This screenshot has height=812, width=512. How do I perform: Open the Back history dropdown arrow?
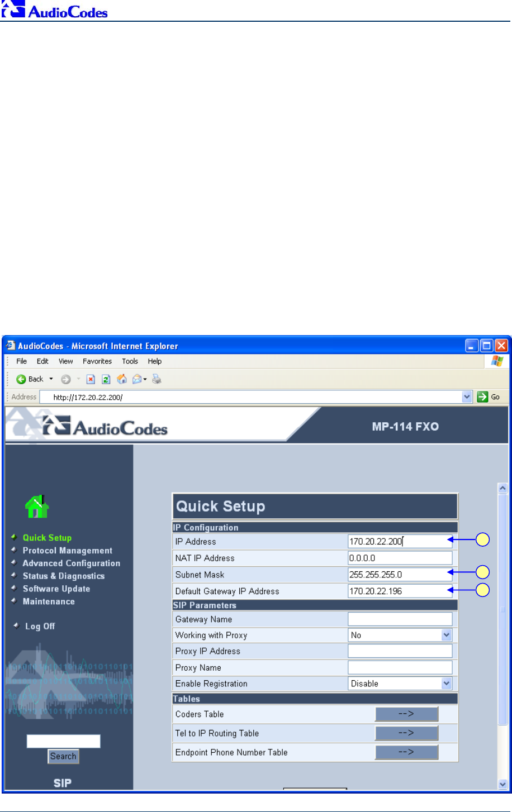(51, 379)
